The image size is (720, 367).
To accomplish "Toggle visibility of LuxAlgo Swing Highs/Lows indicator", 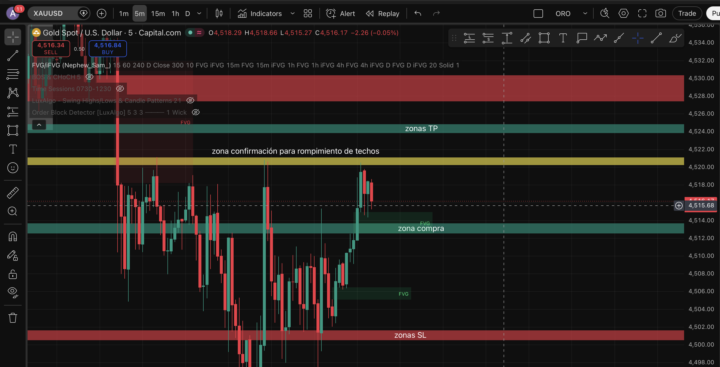I will pos(190,100).
